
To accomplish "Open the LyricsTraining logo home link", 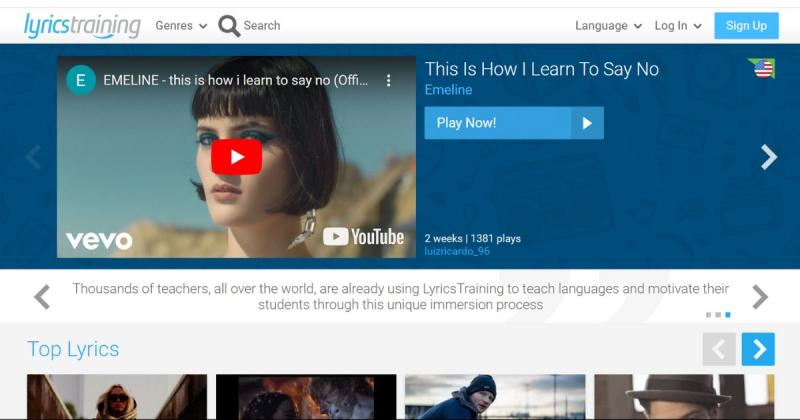I will click(x=82, y=26).
